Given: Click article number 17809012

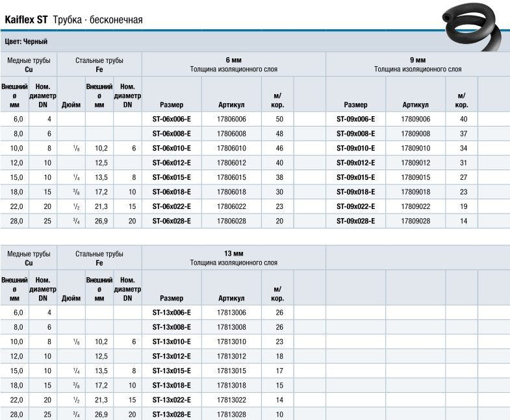Looking at the screenshot, I should click(416, 163).
